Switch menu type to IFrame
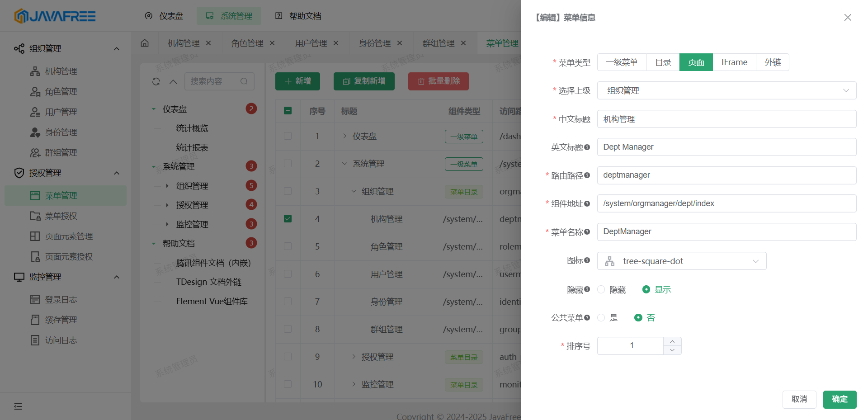Viewport: 868px width, 420px height. tap(734, 62)
